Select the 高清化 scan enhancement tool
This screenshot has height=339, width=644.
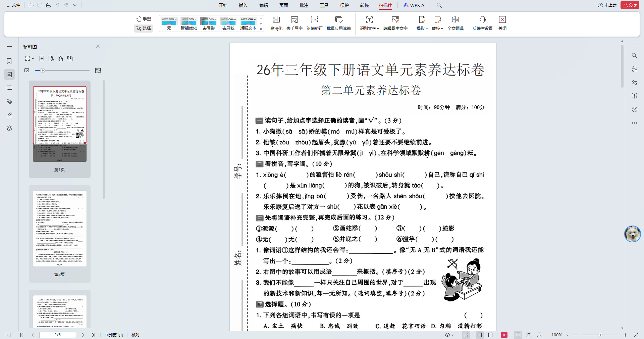(x=276, y=23)
